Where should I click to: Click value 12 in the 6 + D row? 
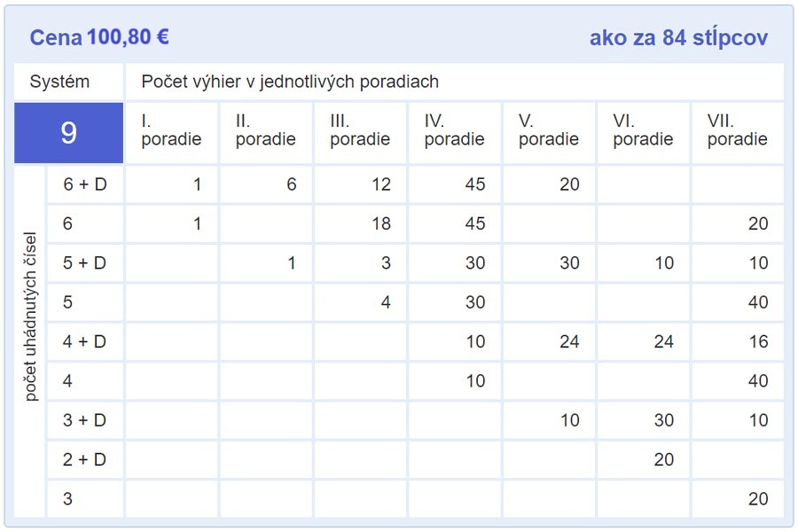tap(381, 185)
